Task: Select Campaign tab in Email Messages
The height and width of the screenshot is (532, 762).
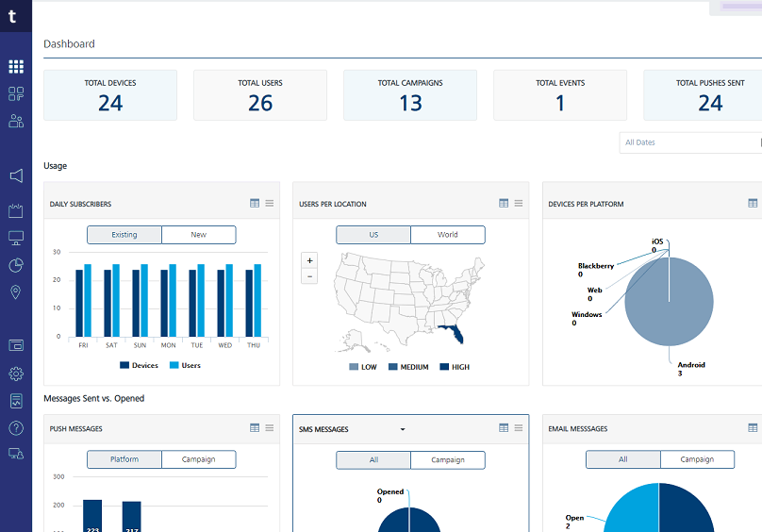Action: [697, 459]
